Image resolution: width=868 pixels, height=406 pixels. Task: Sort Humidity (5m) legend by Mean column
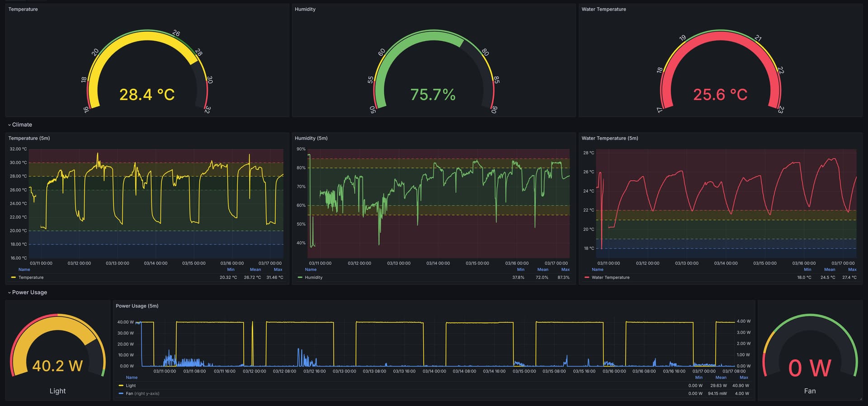pos(542,269)
